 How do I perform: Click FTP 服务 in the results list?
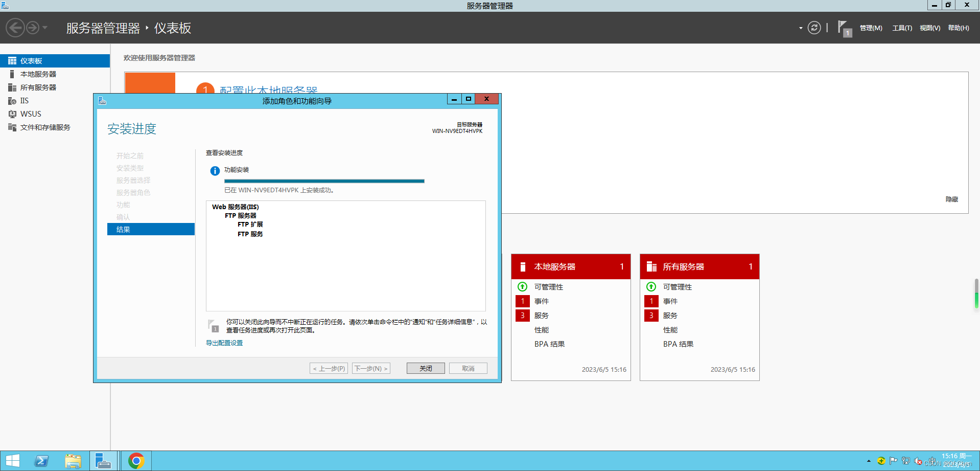click(250, 234)
